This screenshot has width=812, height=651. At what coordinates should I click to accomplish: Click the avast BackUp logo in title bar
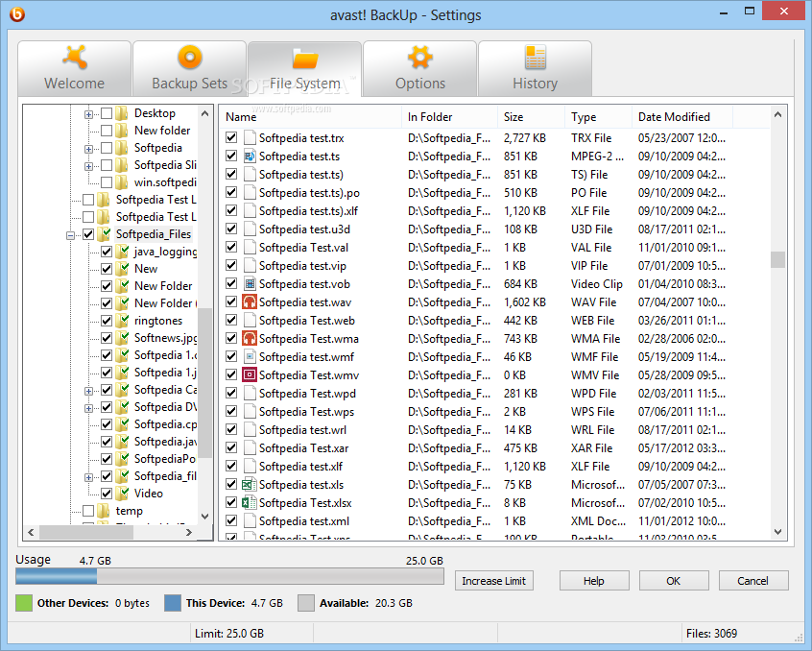pyautogui.click(x=17, y=14)
